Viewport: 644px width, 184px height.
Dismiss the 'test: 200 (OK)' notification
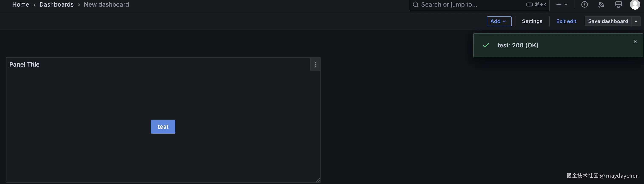pos(635,41)
